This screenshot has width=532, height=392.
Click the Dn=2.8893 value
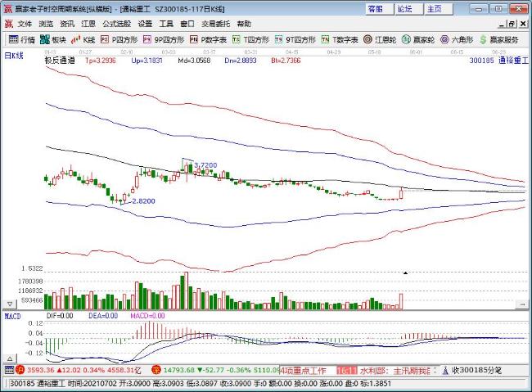(x=241, y=61)
